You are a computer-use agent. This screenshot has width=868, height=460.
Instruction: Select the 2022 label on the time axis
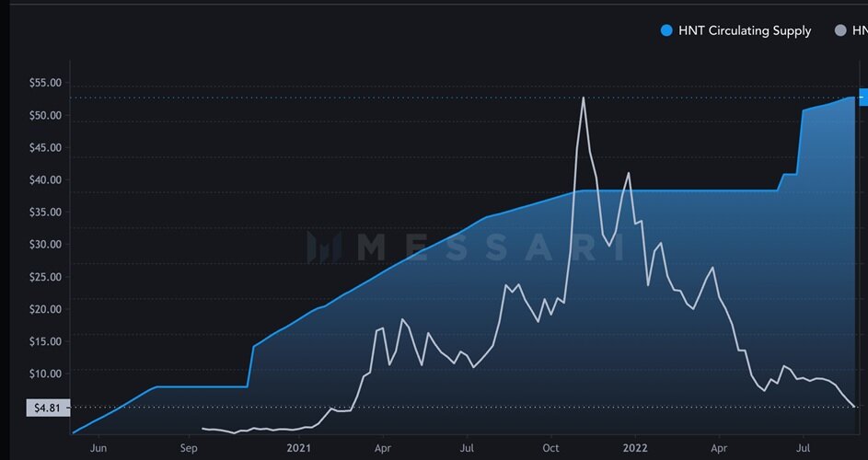(635, 448)
